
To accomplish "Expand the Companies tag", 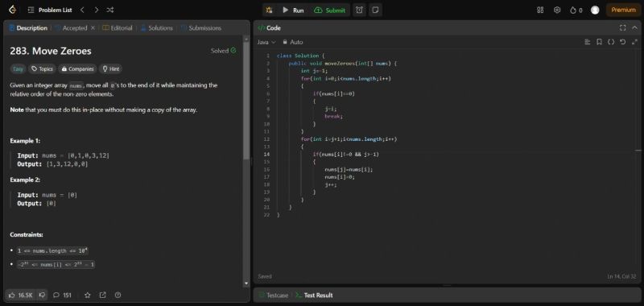I will pyautogui.click(x=77, y=69).
